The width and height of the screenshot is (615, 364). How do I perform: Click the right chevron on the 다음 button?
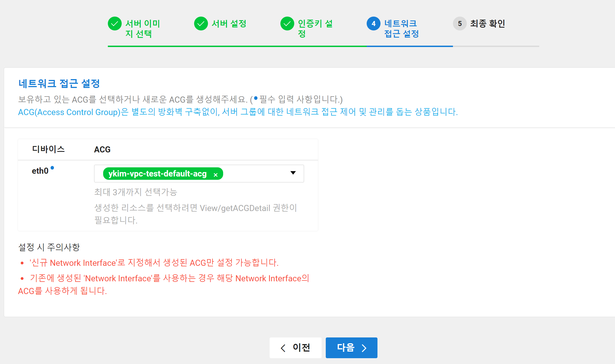click(364, 348)
